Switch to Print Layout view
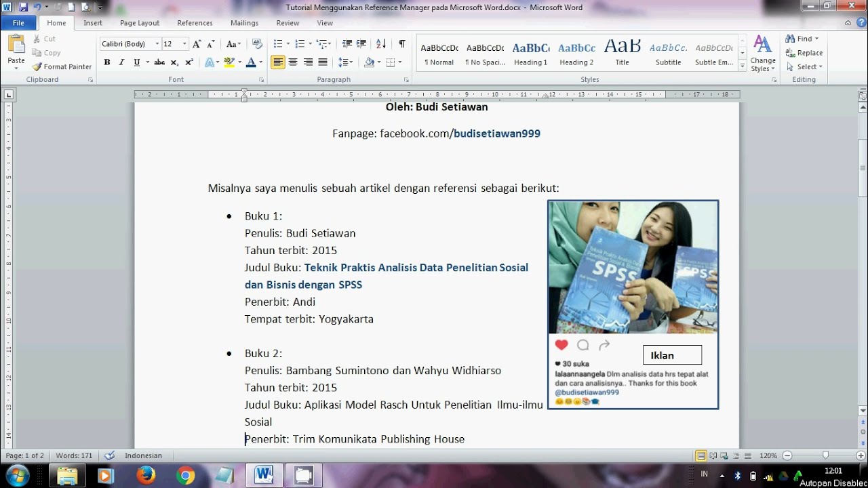868x488 pixels. tap(701, 456)
